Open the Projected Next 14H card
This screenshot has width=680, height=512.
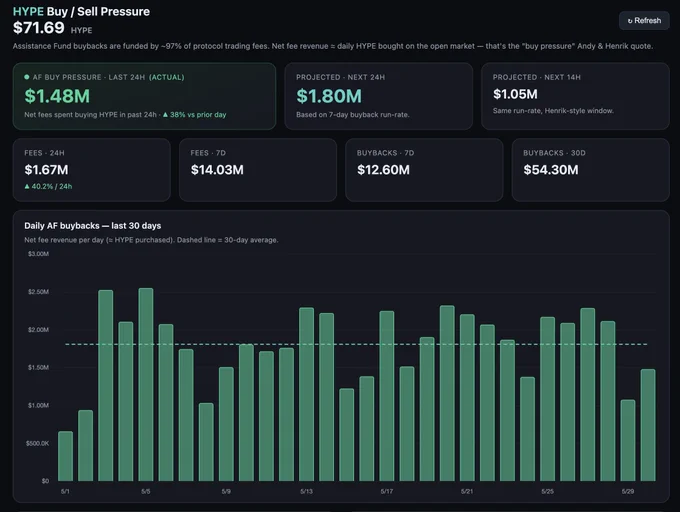[x=575, y=96]
